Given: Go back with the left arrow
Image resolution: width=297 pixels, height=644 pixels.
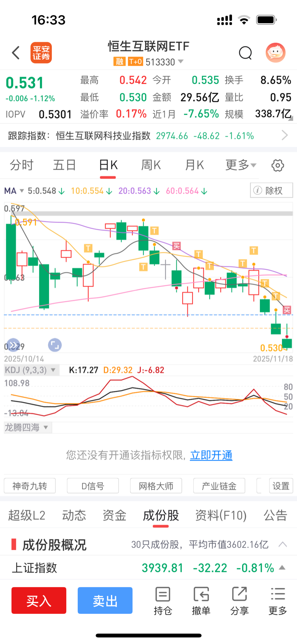Looking at the screenshot, I should [16, 53].
